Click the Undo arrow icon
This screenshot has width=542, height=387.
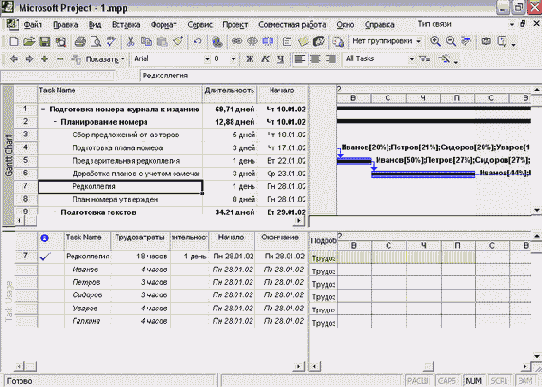[x=197, y=42]
